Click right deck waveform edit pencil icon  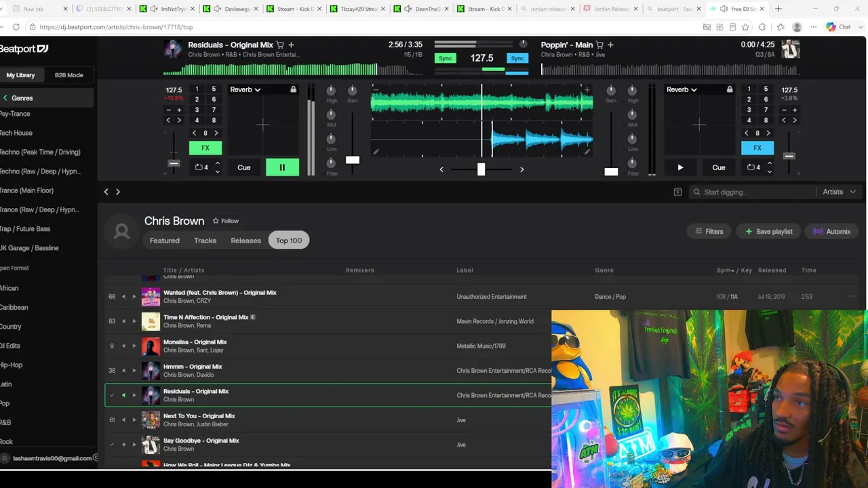click(587, 152)
